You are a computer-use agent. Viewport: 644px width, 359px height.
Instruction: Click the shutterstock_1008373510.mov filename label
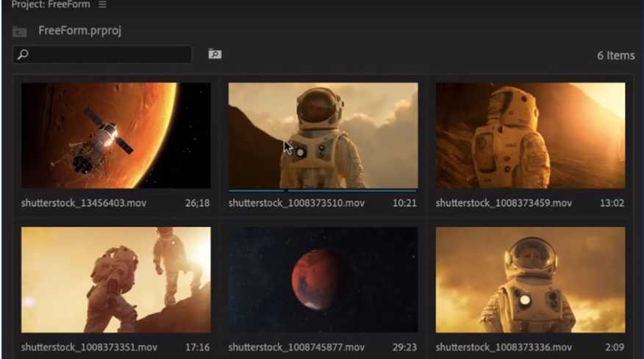[296, 203]
